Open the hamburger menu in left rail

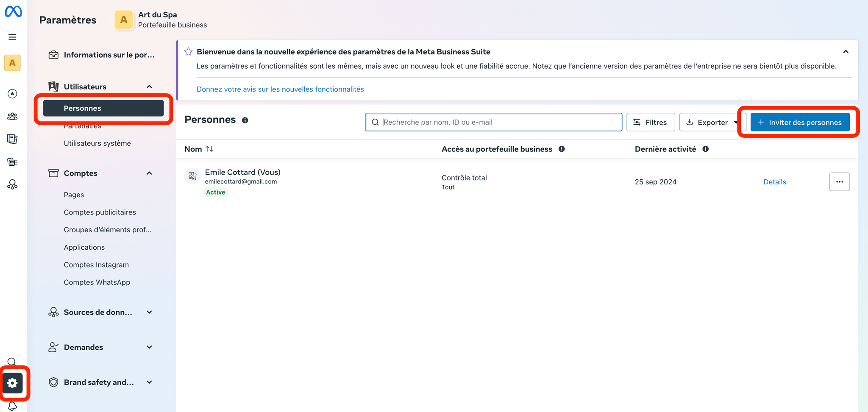coord(12,37)
